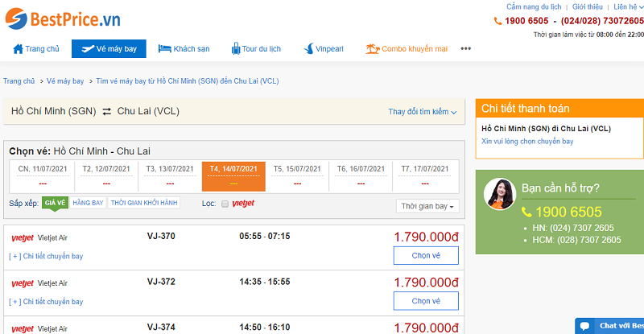Click the yellow phone icon in support box
Image resolution: width=644 pixels, height=334 pixels.
(x=526, y=212)
